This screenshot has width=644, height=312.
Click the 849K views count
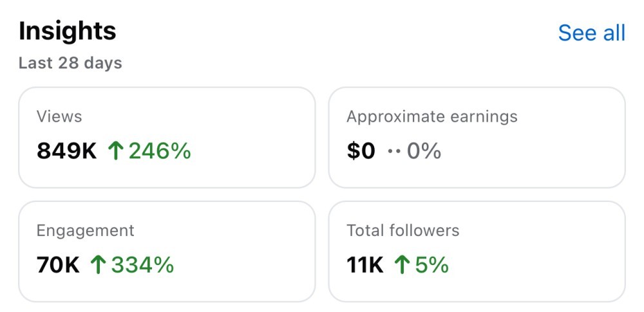pos(66,151)
